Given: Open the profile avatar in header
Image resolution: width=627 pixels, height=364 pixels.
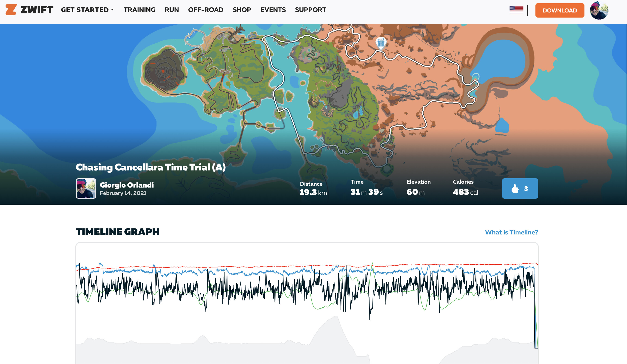Looking at the screenshot, I should click(599, 10).
